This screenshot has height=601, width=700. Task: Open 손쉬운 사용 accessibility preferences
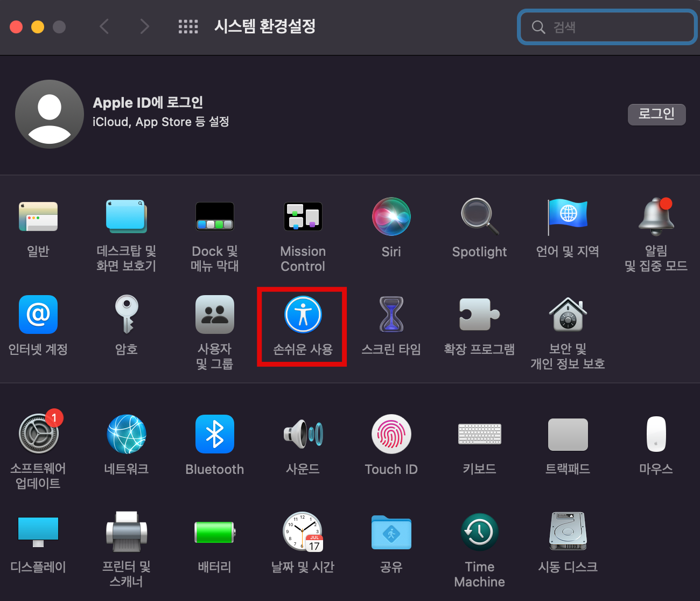(x=303, y=315)
